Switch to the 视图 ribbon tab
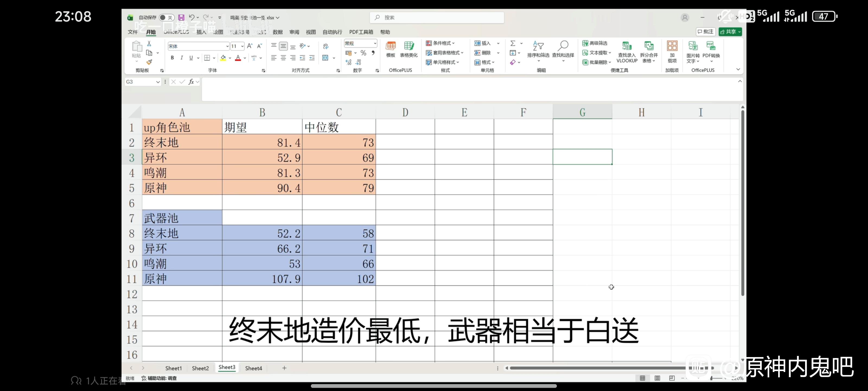This screenshot has height=391, width=868. tap(311, 32)
